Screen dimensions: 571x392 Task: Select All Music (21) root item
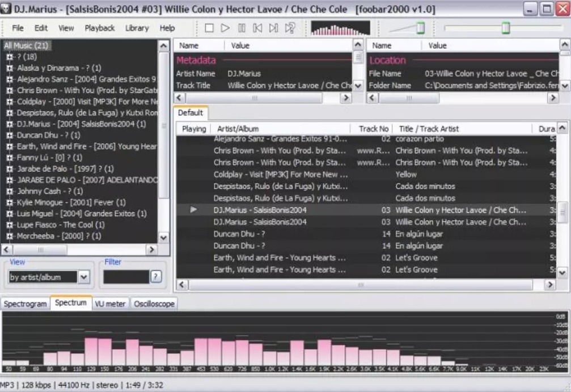[26, 45]
